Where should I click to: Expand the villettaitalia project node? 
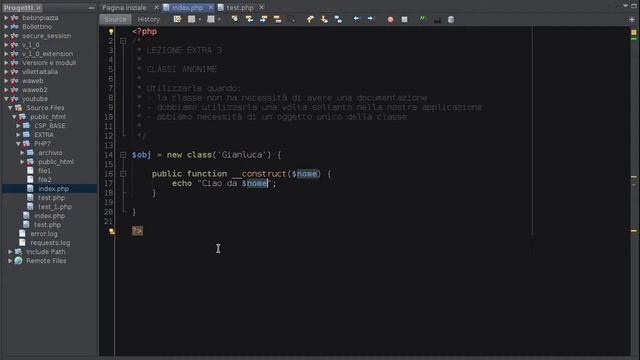[x=6, y=71]
